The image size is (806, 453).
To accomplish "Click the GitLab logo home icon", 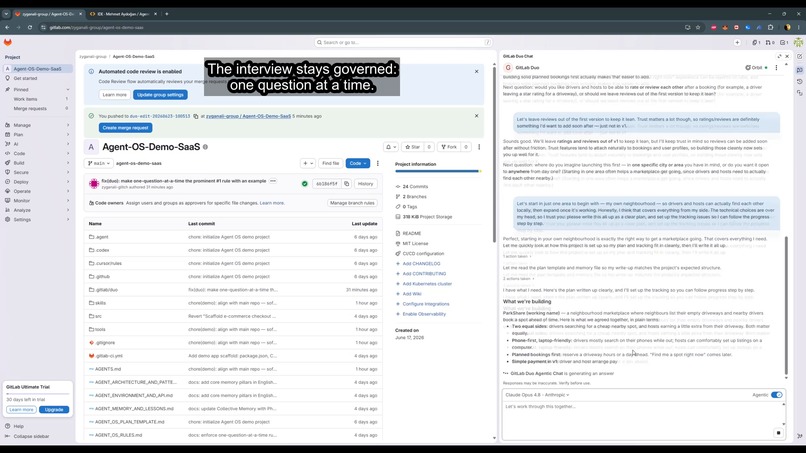I will pos(8,42).
